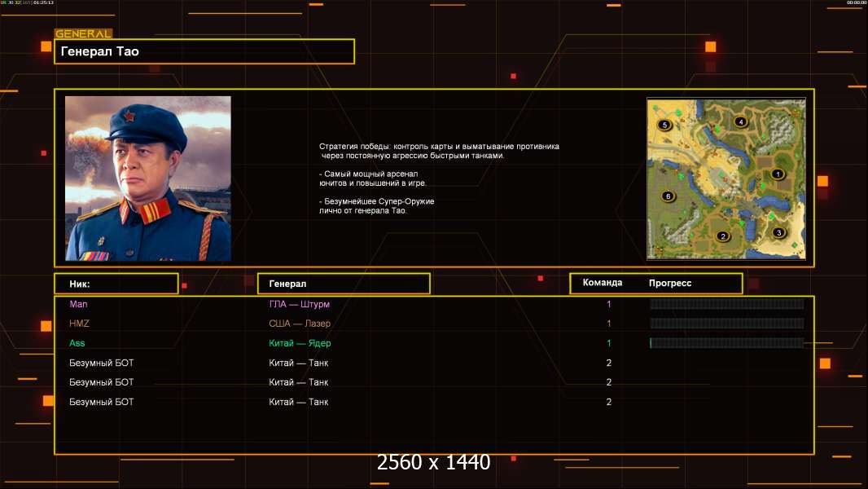This screenshot has height=489, width=868.
Task: Click team number in Man's row
Action: click(609, 304)
